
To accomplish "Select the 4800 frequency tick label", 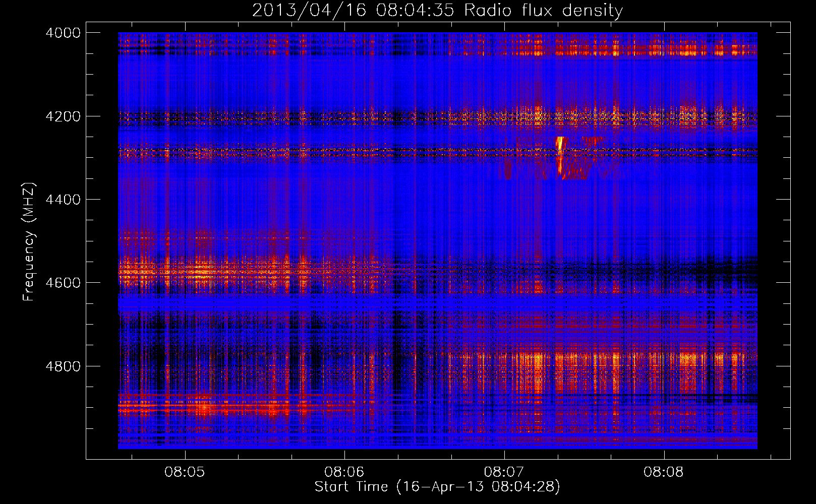I will pos(63,366).
